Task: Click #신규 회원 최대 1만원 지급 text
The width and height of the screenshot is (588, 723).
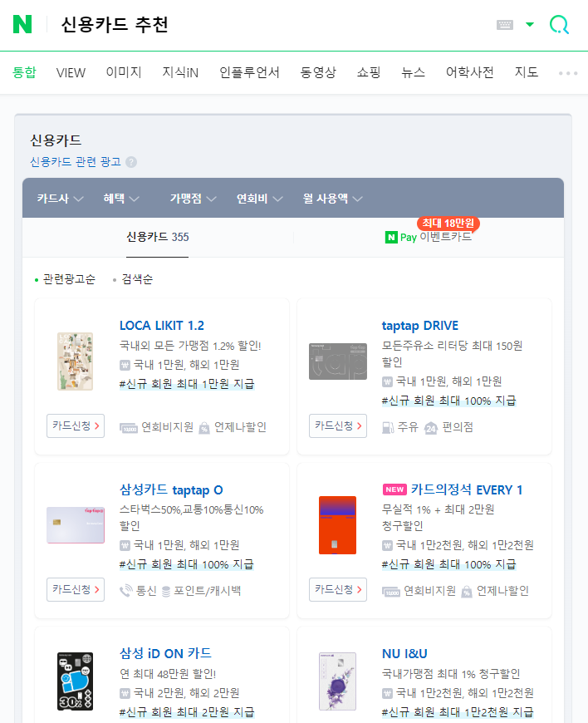Action: pyautogui.click(x=187, y=384)
